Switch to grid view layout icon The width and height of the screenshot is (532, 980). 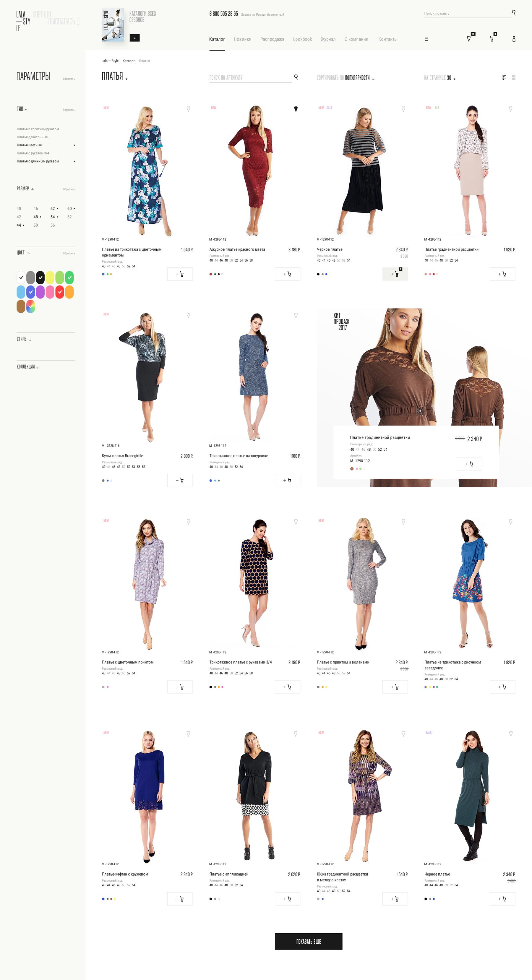tap(514, 77)
